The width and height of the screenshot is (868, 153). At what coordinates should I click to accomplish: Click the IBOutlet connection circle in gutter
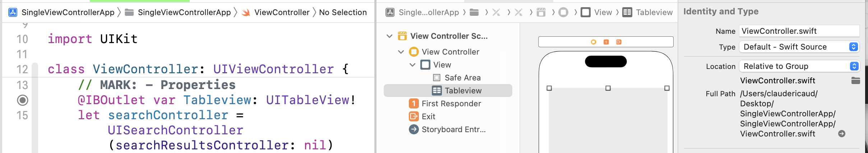pos(23,100)
